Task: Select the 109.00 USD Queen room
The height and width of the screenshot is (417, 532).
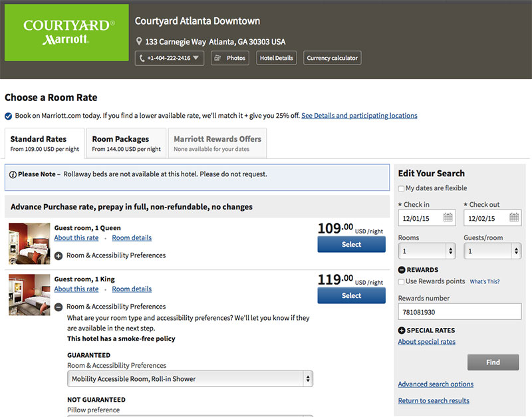Action: 352,244
